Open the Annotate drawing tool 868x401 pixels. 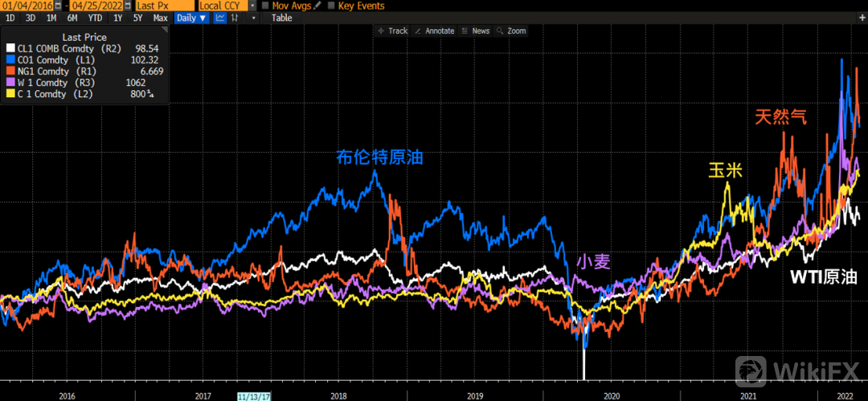pos(434,31)
